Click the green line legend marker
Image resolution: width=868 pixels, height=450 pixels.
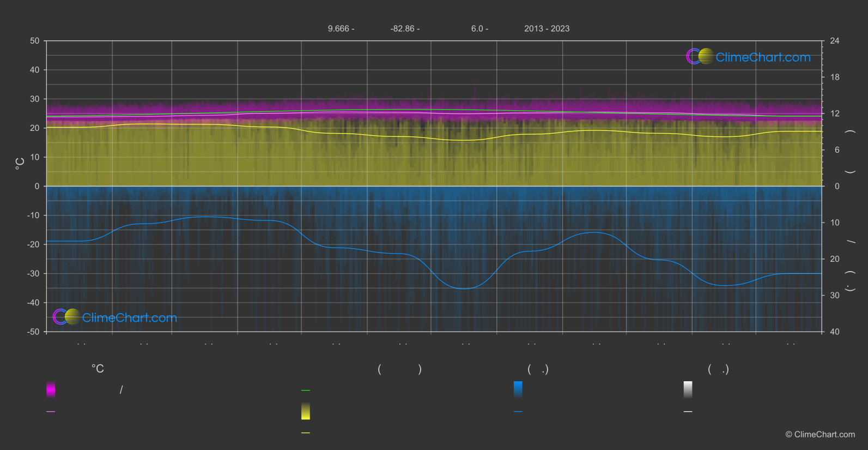(x=306, y=391)
